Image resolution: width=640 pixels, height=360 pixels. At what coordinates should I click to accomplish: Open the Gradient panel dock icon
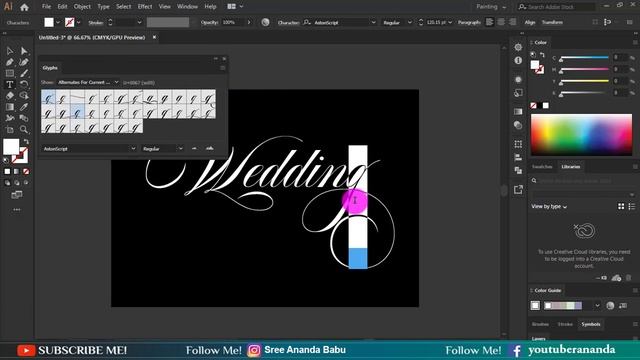click(518, 111)
